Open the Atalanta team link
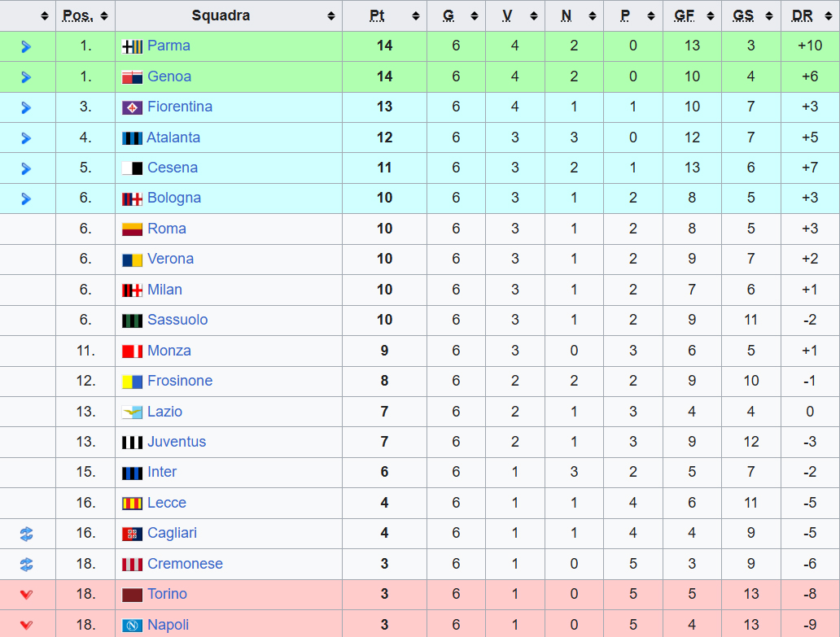Screen dimensions: 840x637 (173, 137)
